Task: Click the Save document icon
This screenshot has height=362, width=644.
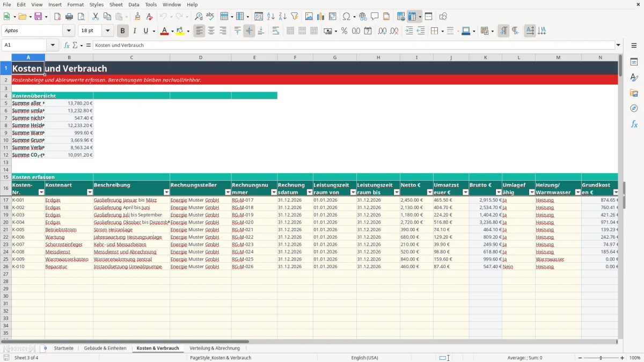Action: click(x=38, y=17)
